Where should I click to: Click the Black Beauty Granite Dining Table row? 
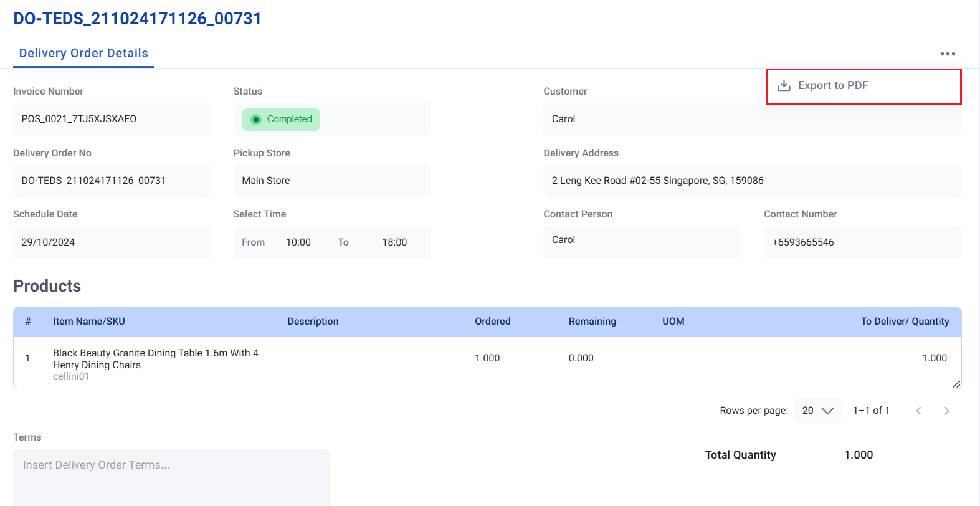pos(487,363)
